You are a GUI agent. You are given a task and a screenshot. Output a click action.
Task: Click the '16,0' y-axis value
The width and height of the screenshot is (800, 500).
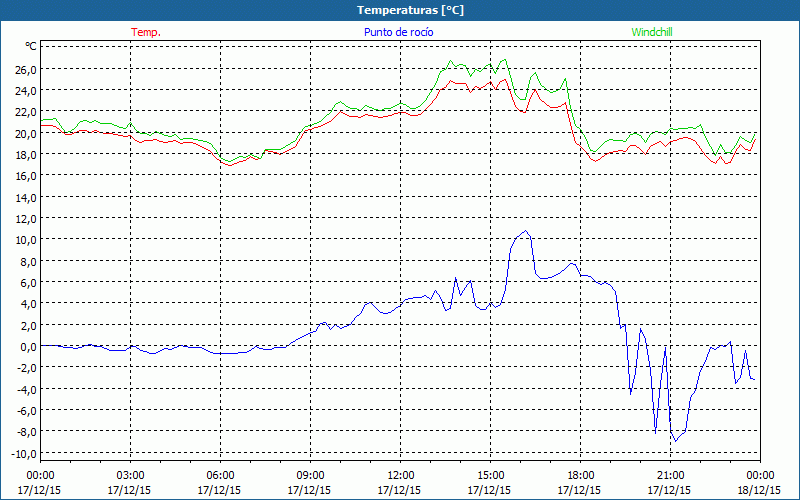26,176
